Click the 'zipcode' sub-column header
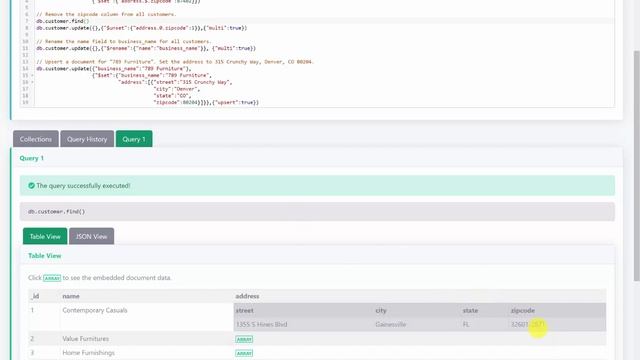 [522, 310]
